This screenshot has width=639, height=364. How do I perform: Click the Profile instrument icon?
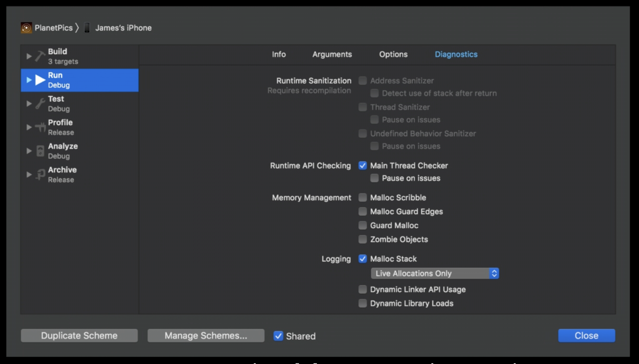[x=40, y=127]
